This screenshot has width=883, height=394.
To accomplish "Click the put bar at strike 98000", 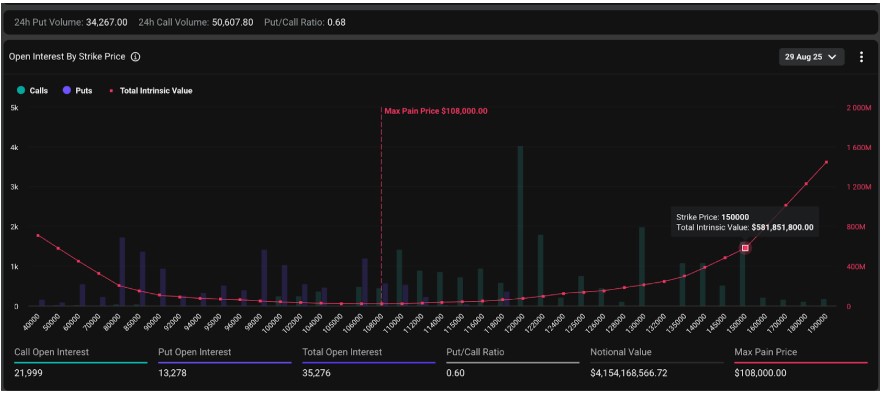I will 264,278.
